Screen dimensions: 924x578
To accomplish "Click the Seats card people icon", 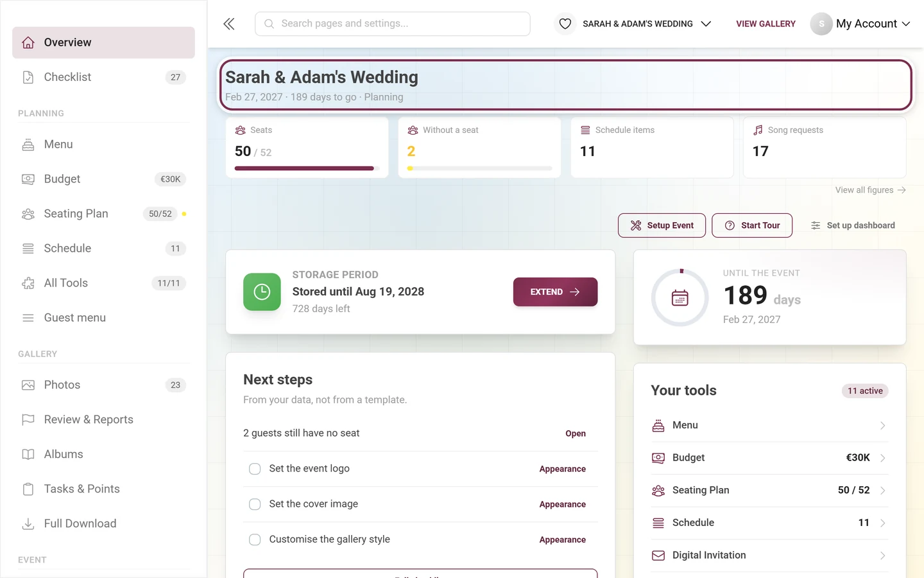I will [241, 130].
